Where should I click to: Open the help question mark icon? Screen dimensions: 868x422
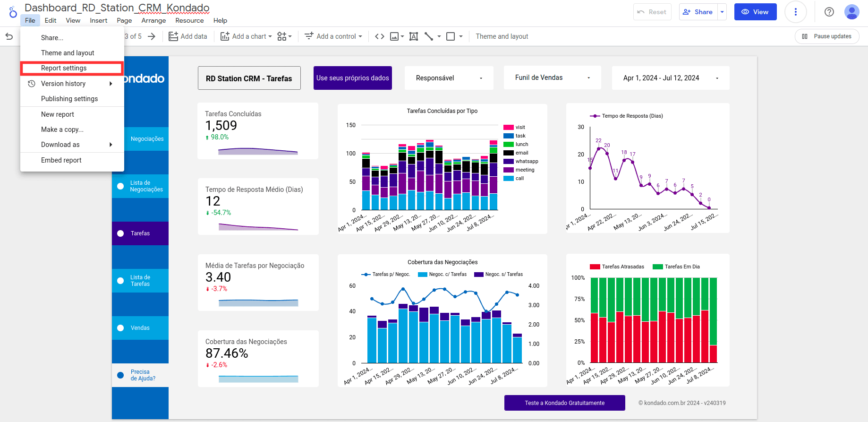click(x=829, y=12)
